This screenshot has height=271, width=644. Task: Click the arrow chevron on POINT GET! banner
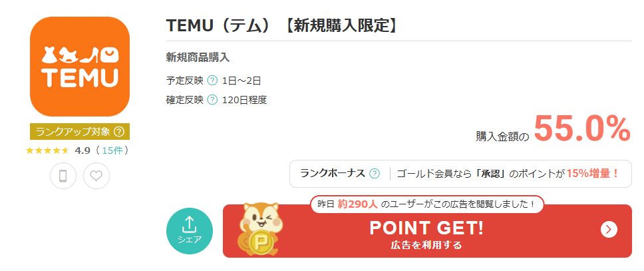point(609,230)
